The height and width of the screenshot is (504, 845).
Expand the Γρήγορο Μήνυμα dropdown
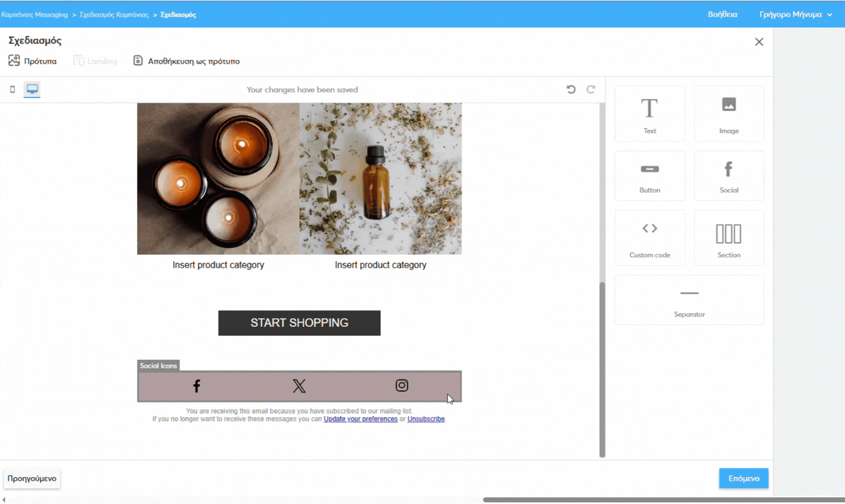click(795, 14)
